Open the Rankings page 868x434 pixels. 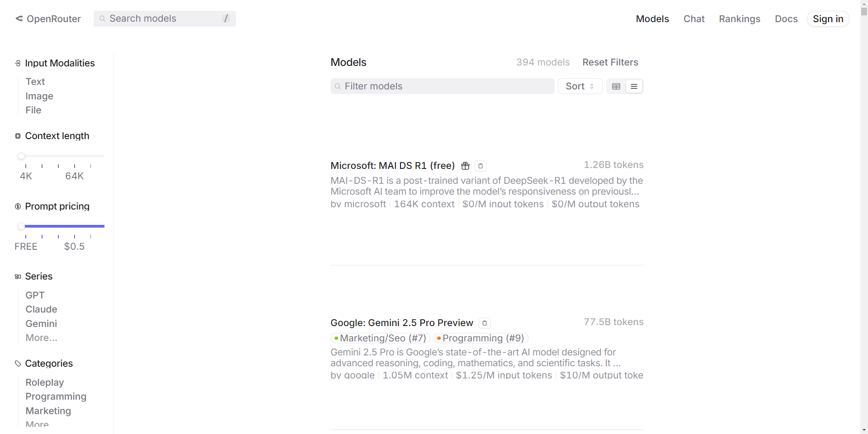click(x=740, y=19)
